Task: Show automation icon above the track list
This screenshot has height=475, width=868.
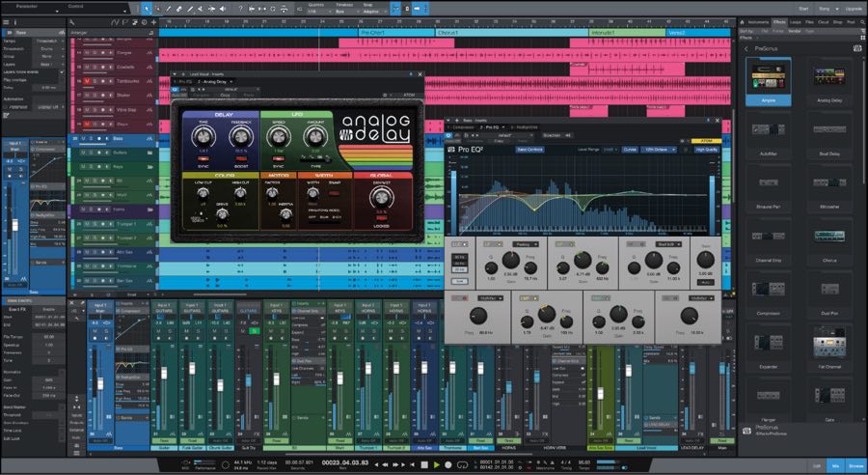Action: pos(115,23)
